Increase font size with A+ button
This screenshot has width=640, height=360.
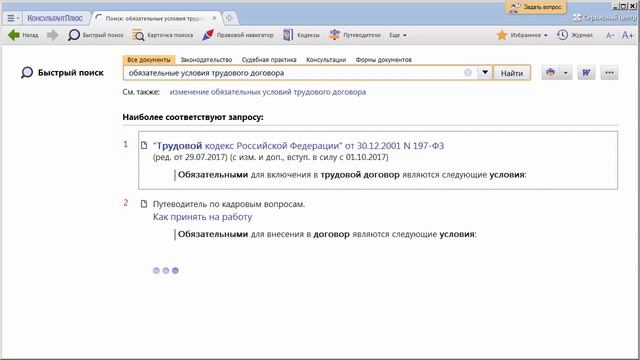tap(627, 35)
